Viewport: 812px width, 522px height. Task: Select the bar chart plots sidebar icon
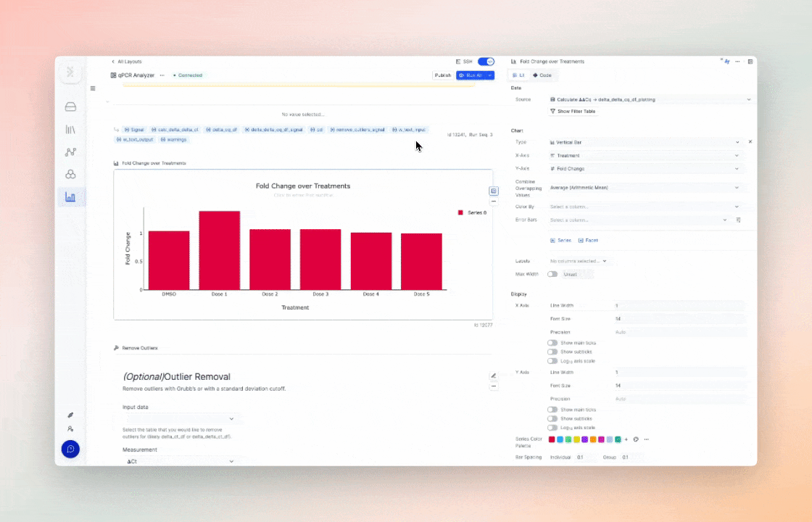70,196
